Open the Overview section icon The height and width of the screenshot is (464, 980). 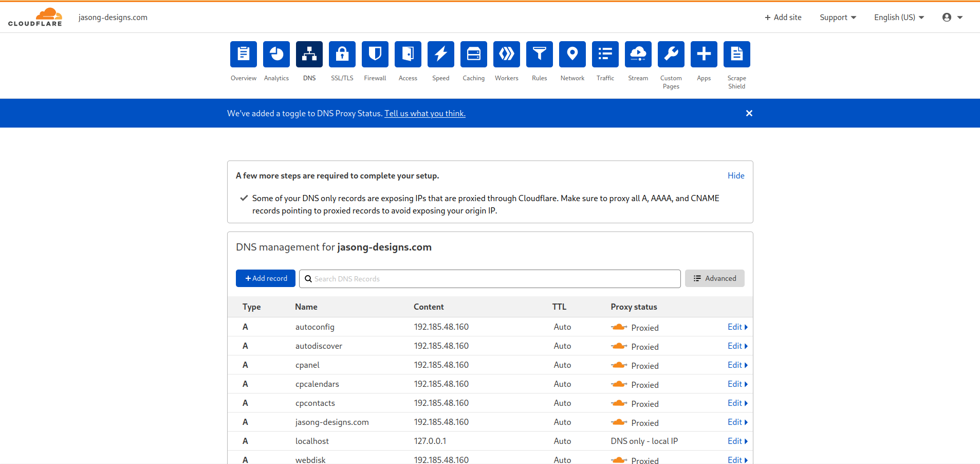(244, 54)
